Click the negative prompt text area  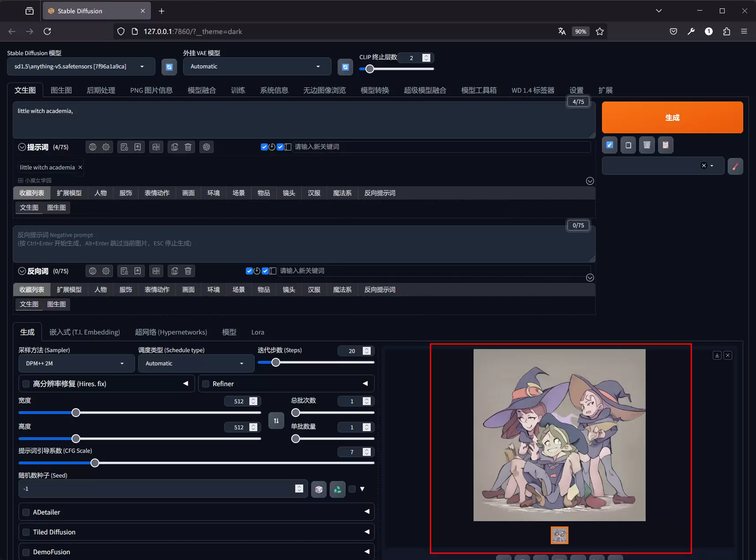coord(304,244)
